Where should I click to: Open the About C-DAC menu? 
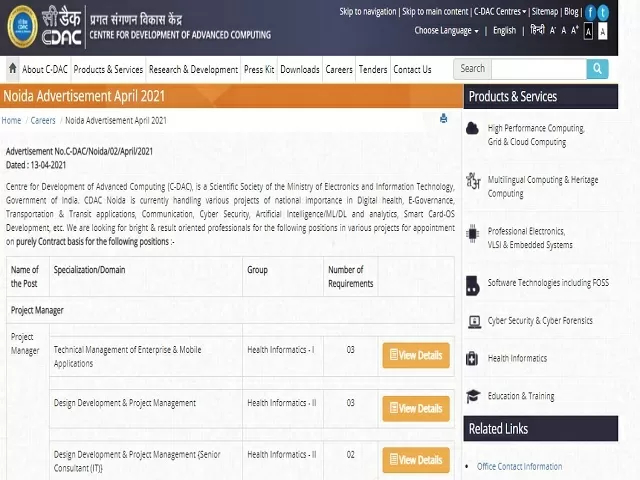[45, 69]
